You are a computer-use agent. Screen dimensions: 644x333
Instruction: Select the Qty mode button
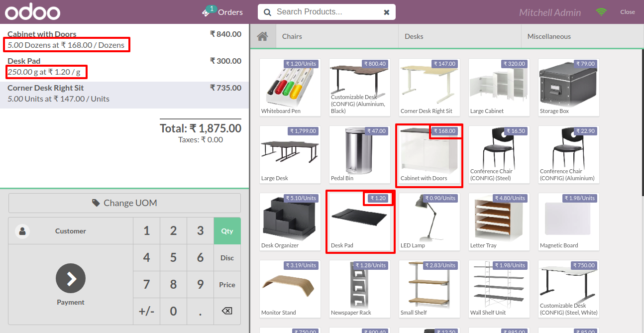(227, 231)
